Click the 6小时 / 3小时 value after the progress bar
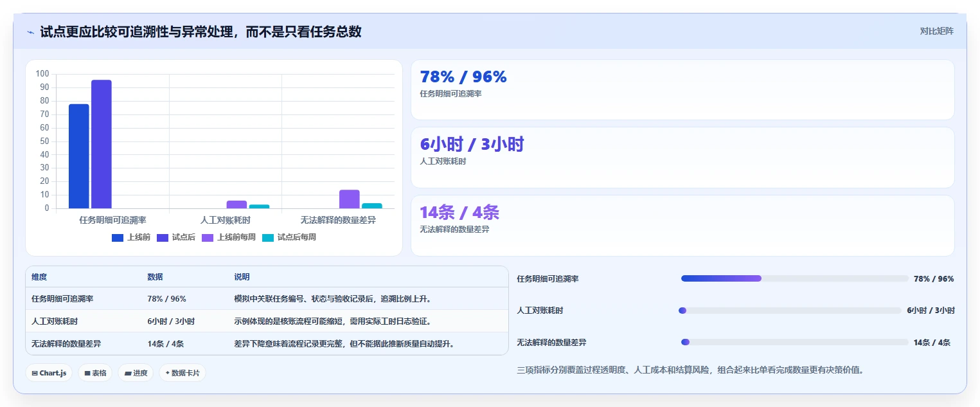980x407 pixels. pos(931,311)
